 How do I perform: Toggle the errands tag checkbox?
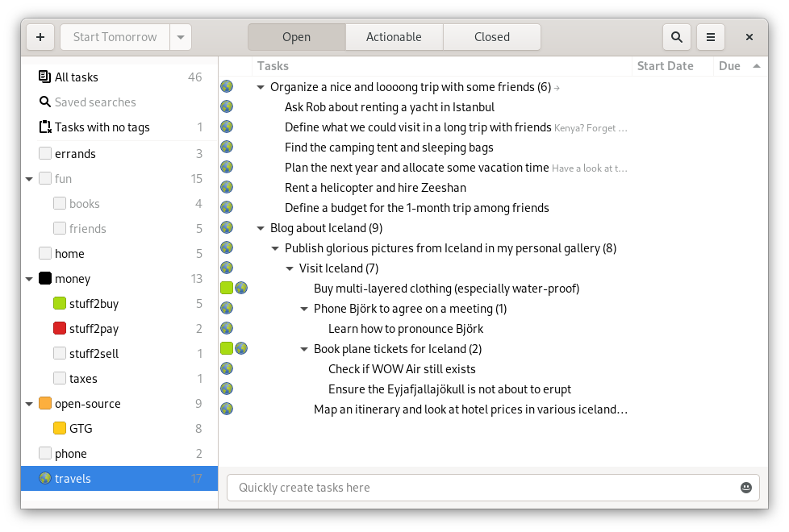point(45,153)
